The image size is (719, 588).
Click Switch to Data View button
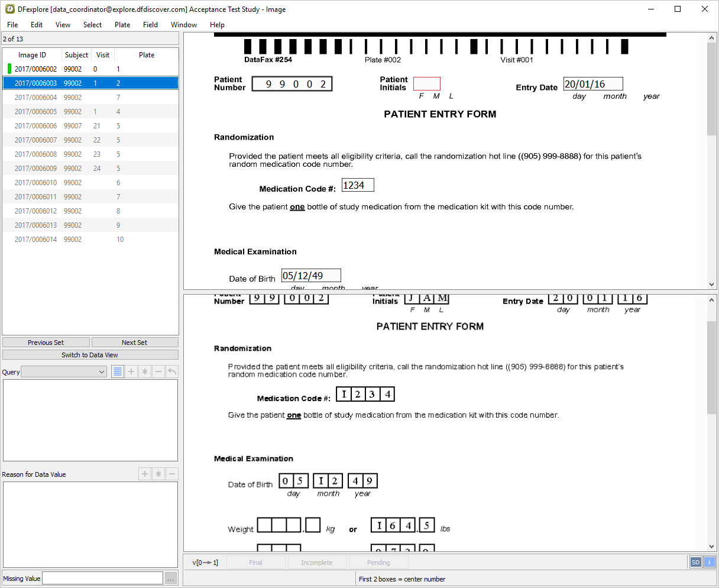click(90, 355)
